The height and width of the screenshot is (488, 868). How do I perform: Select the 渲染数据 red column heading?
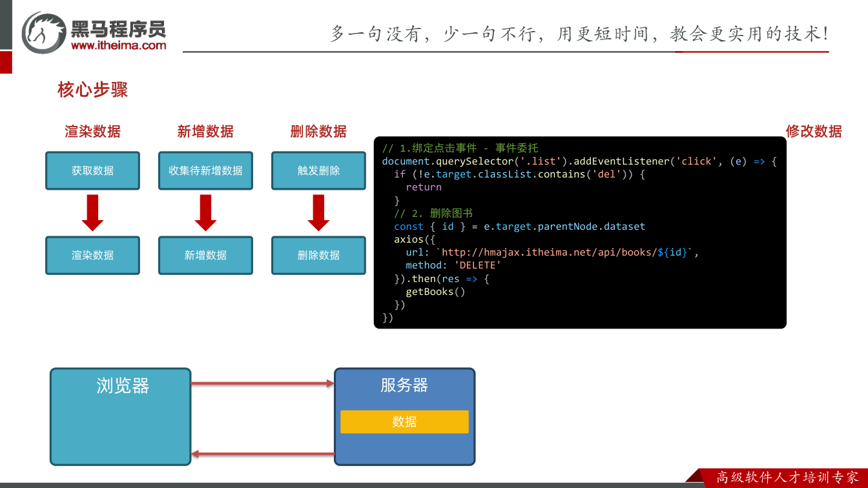[92, 132]
